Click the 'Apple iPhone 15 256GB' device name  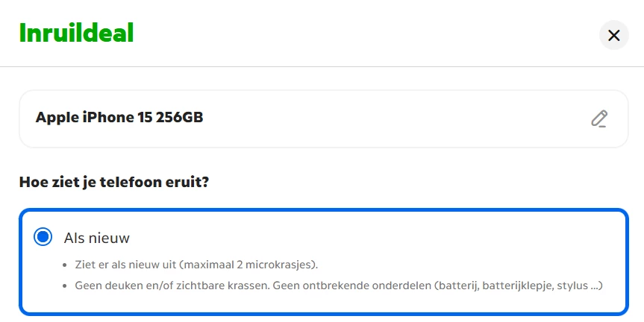pos(119,117)
